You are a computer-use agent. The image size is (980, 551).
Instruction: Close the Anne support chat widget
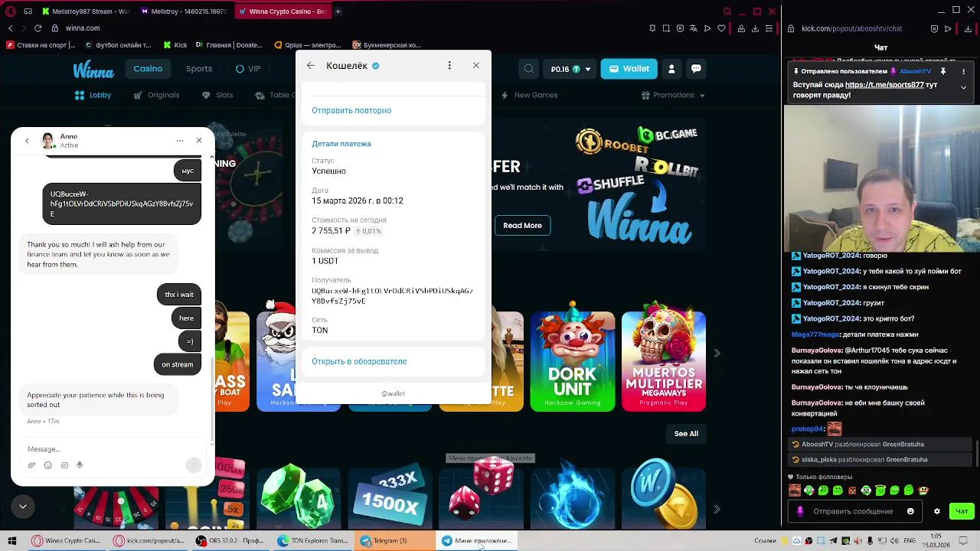click(x=199, y=141)
